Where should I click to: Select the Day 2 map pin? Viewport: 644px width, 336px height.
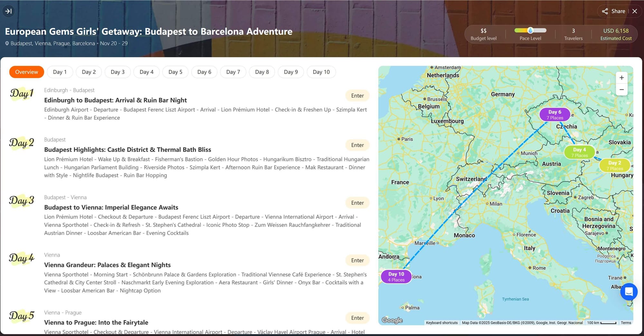(614, 165)
